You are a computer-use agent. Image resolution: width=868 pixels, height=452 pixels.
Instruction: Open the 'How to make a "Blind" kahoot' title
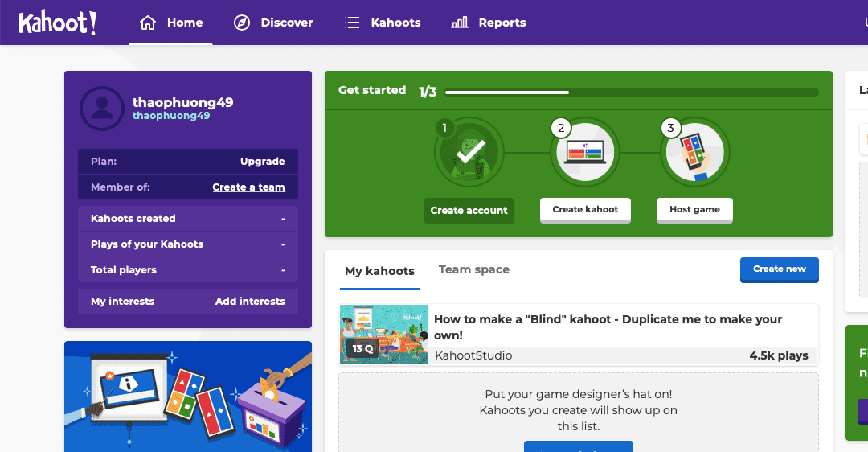click(x=608, y=327)
